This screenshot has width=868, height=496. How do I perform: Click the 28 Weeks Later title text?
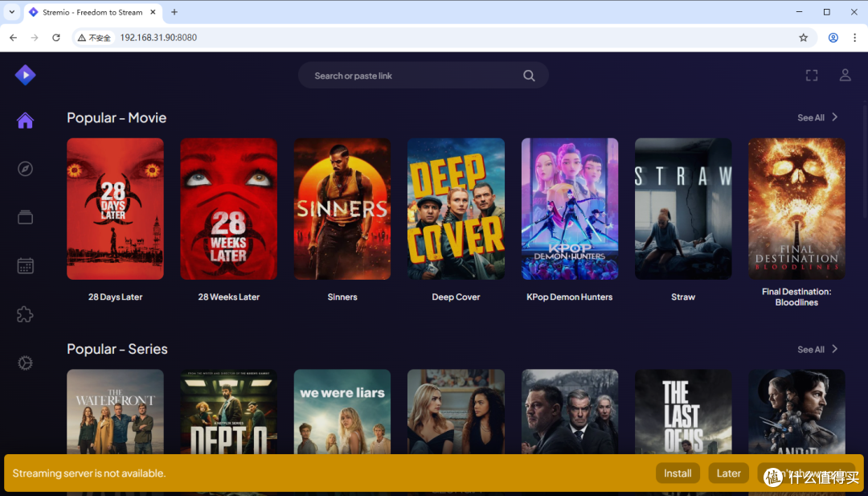(228, 297)
